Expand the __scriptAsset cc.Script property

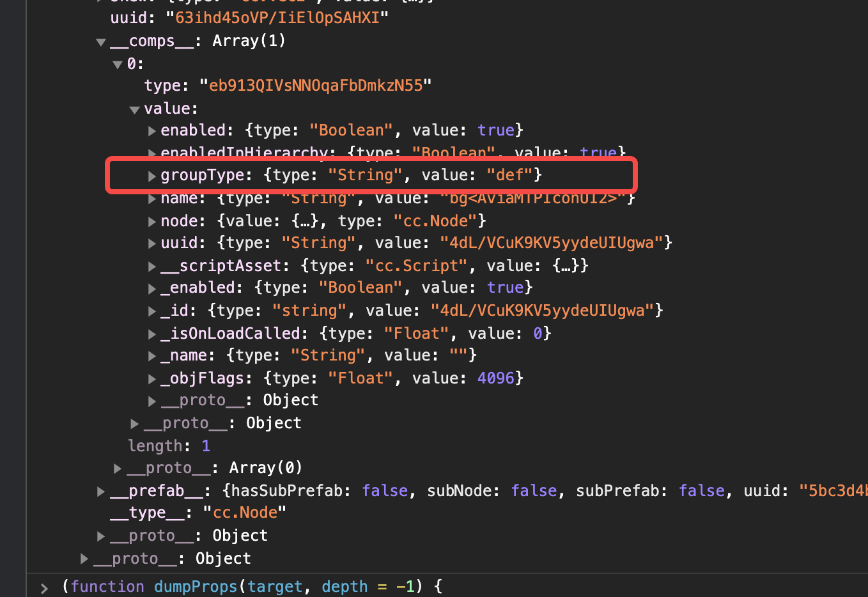coord(152,265)
